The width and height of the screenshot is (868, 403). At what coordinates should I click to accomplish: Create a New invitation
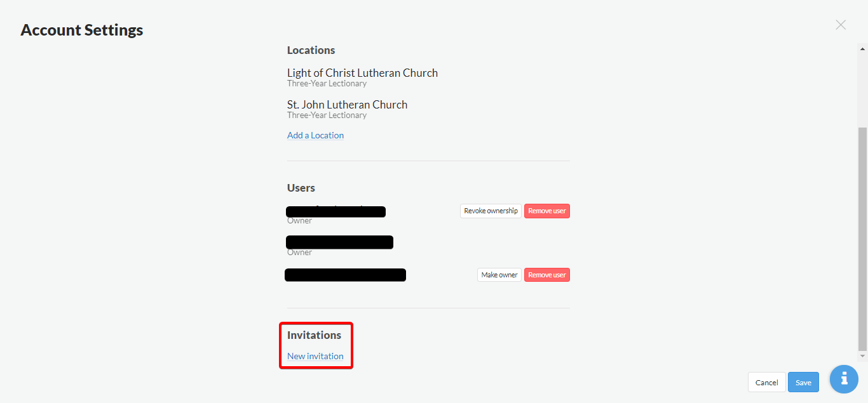tap(315, 356)
